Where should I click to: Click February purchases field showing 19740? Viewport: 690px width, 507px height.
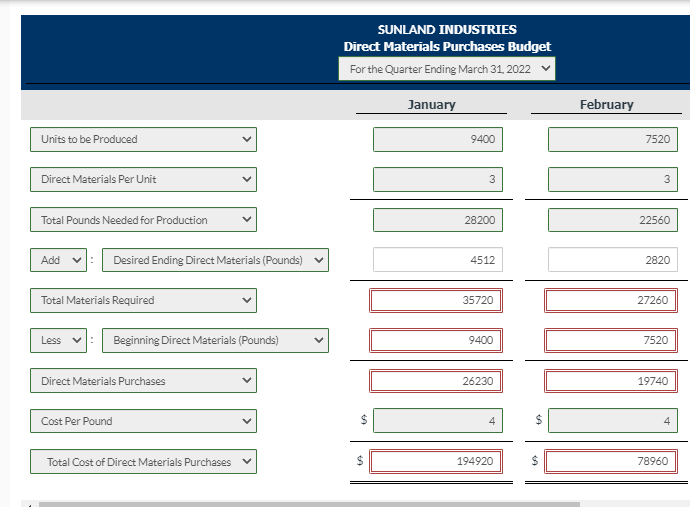click(611, 381)
